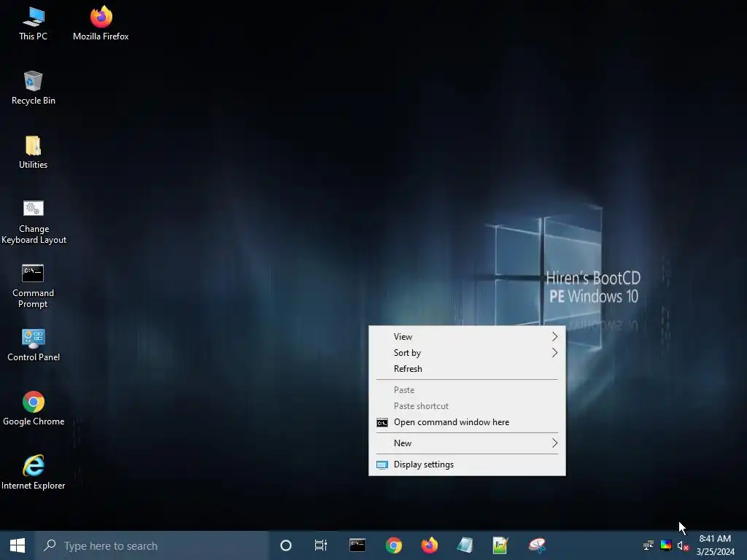Click the colorful display tray icon
This screenshot has width=747, height=560.
pos(666,545)
